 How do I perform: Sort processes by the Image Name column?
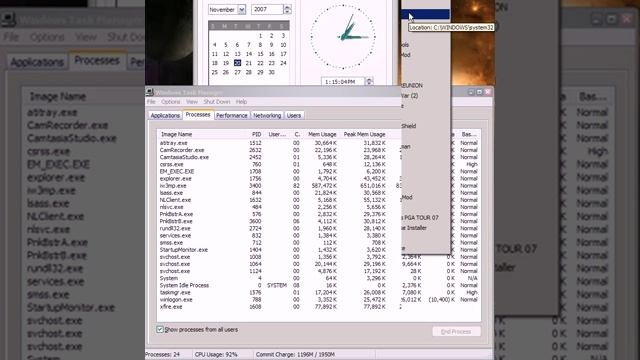click(176, 134)
